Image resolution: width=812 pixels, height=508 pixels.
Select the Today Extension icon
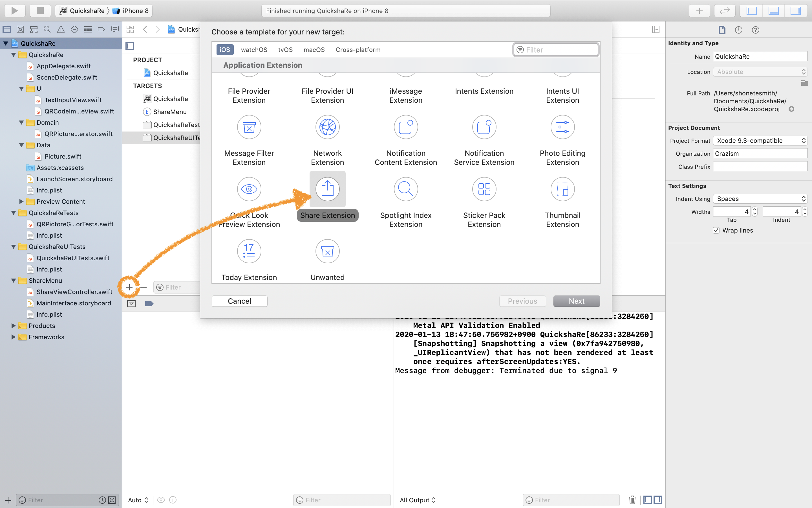click(249, 251)
